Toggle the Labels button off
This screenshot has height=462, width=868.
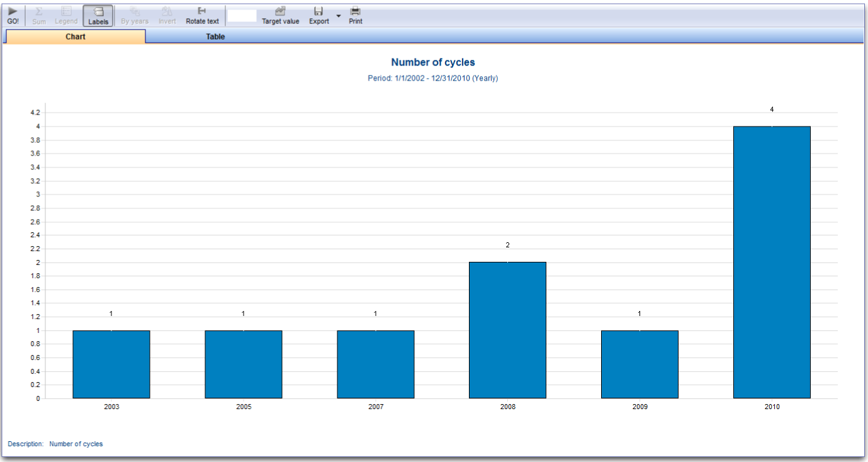point(98,16)
